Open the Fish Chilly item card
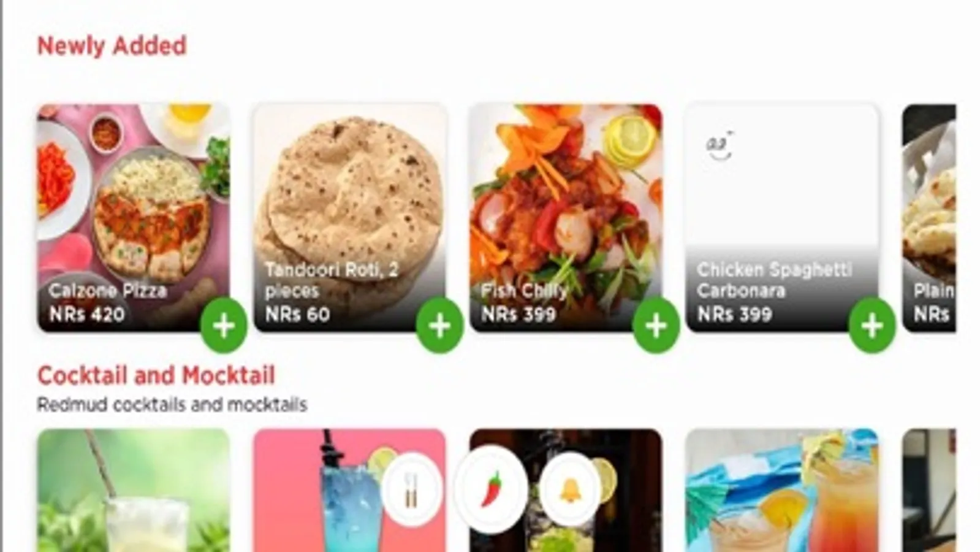Image resolution: width=980 pixels, height=552 pixels. click(566, 218)
